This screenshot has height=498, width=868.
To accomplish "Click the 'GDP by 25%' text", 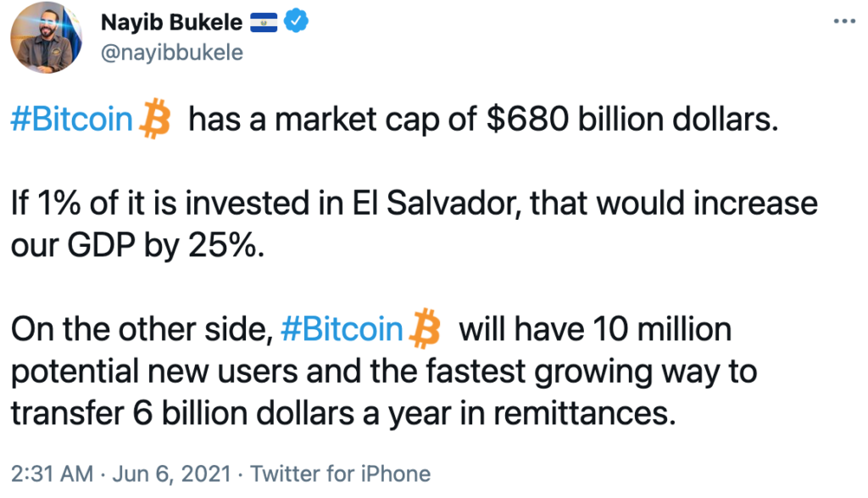I will pos(165,245).
